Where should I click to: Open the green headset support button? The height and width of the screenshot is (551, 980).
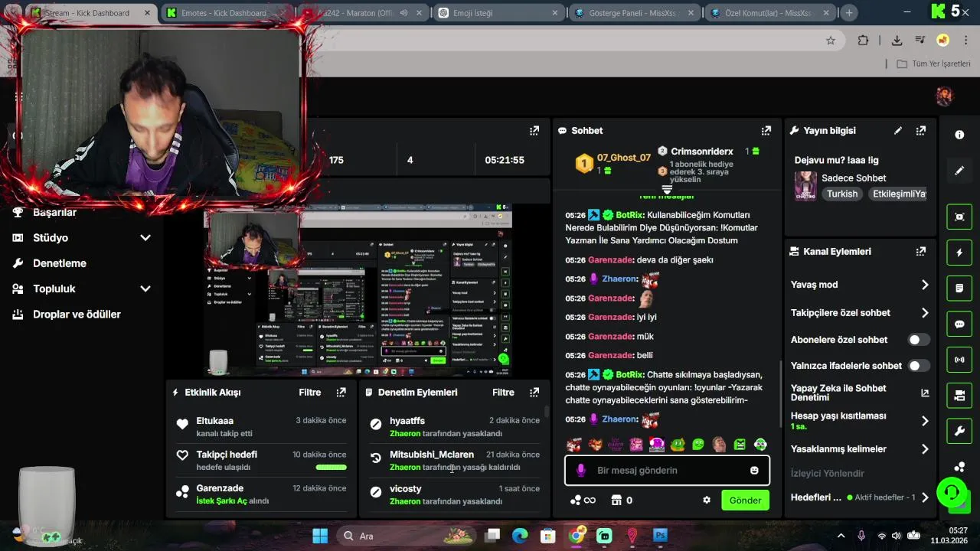coord(951,491)
